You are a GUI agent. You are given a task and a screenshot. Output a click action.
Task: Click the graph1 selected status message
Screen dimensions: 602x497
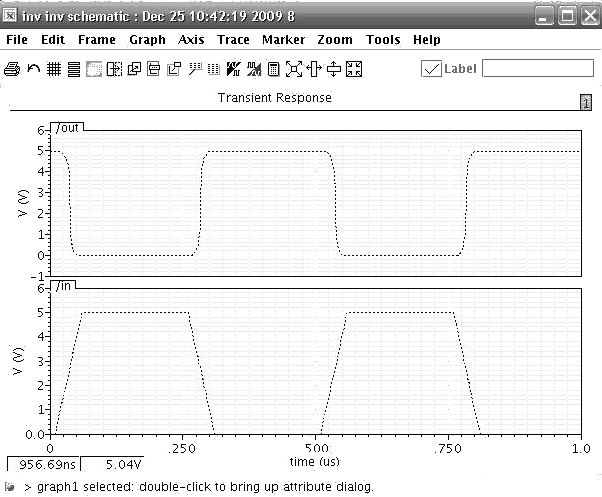pyautogui.click(x=205, y=487)
